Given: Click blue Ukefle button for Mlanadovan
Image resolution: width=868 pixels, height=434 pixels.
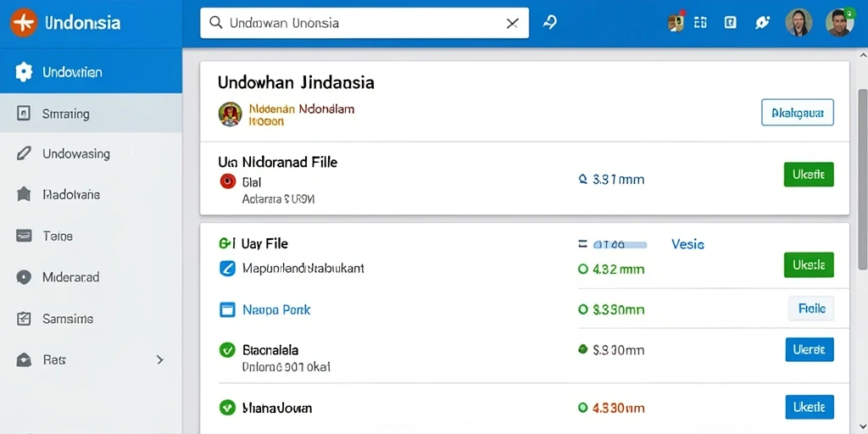Looking at the screenshot, I should [x=810, y=407].
